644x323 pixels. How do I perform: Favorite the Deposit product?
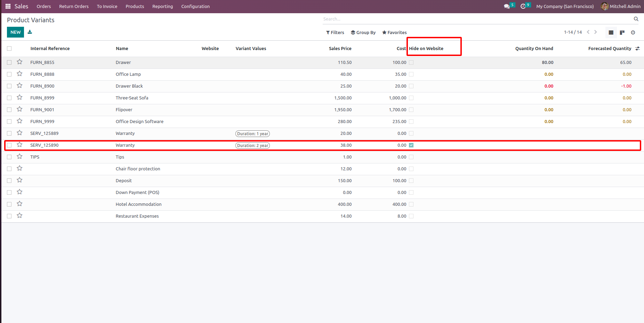pos(19,180)
